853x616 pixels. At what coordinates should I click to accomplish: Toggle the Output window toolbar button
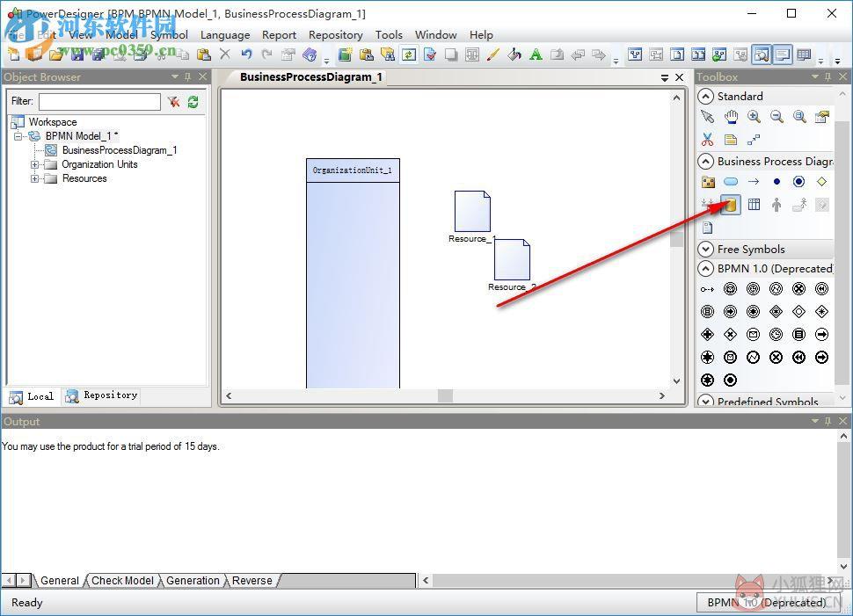tap(783, 54)
